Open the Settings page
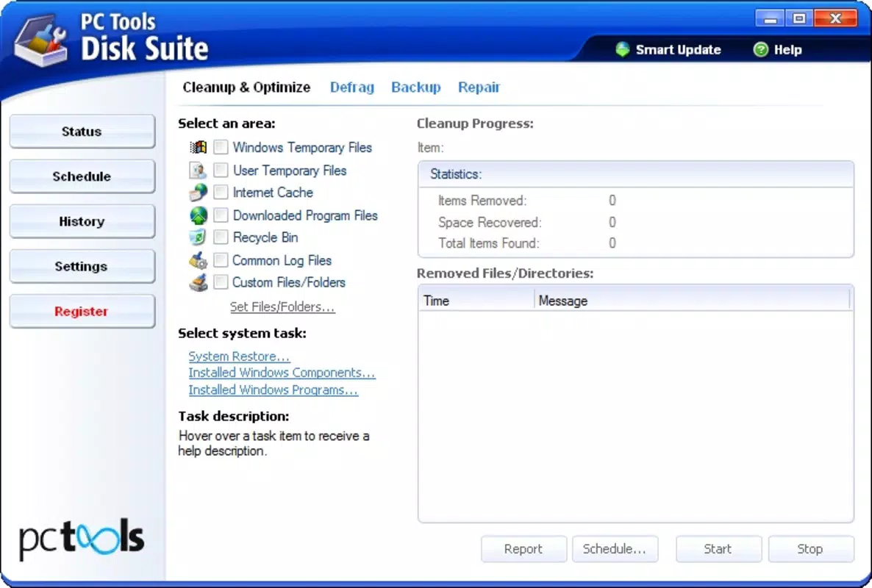Viewport: 872px width, 588px height. pyautogui.click(x=82, y=266)
